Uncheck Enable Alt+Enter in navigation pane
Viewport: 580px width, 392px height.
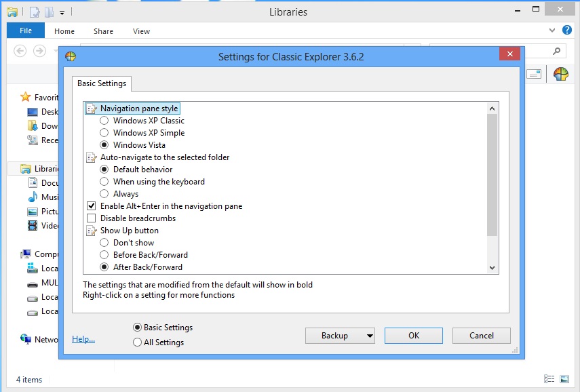click(x=91, y=206)
